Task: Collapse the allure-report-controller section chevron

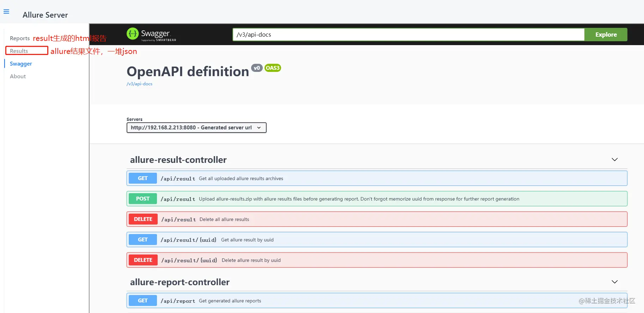Action: point(615,282)
